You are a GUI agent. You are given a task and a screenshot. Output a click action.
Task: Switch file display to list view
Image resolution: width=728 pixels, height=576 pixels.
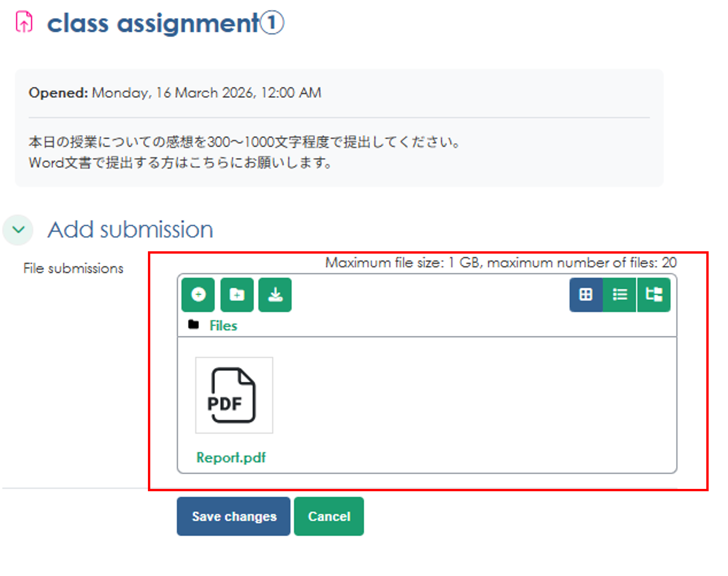tap(619, 295)
